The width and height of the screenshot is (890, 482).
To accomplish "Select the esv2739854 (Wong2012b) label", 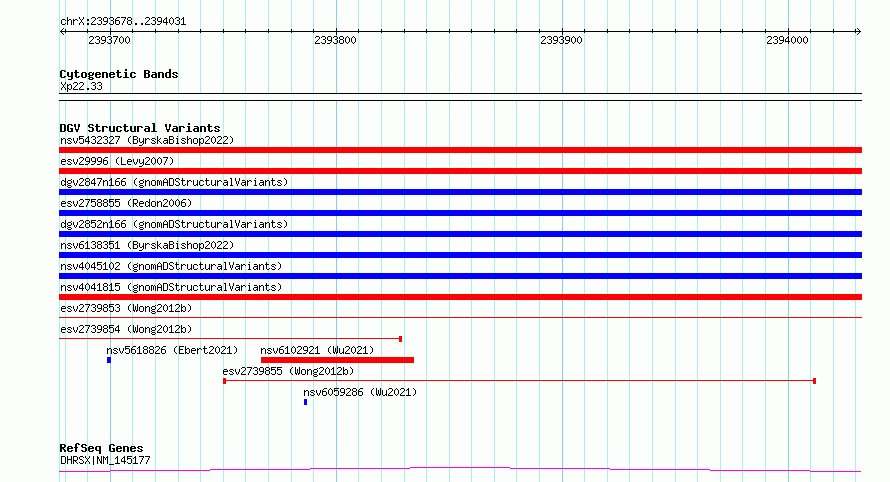I will tap(126, 329).
